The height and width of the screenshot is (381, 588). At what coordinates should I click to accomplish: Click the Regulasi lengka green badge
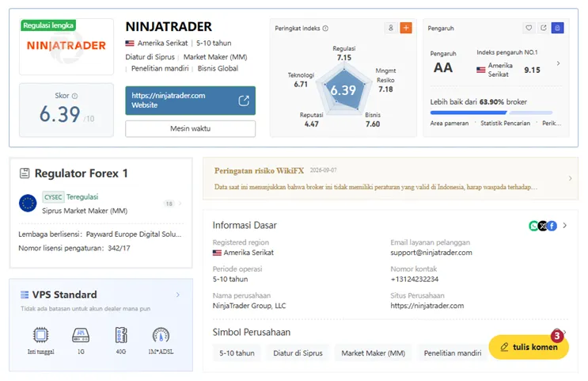pyautogui.click(x=48, y=25)
